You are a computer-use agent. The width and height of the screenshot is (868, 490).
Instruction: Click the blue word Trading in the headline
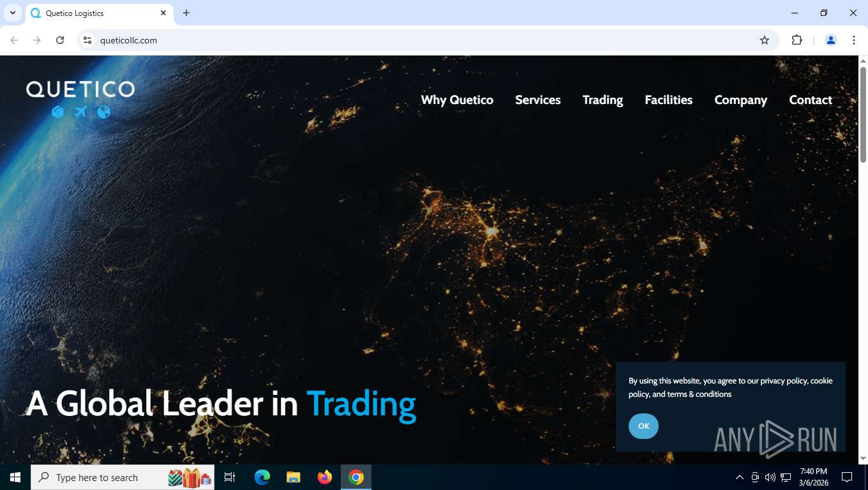pos(361,405)
